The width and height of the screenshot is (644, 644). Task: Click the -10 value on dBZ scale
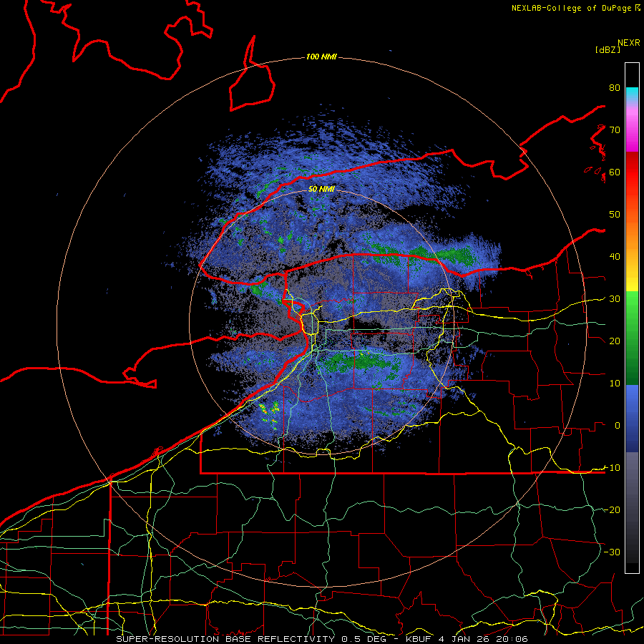612,468
